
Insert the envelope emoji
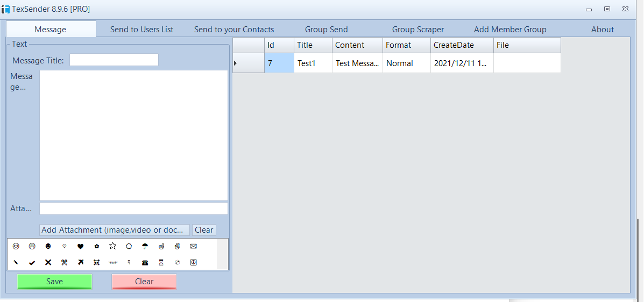tap(193, 247)
